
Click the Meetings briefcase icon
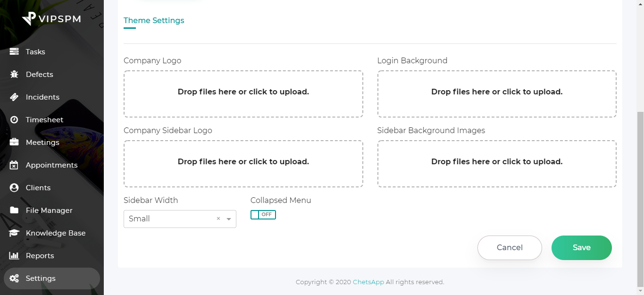click(14, 142)
